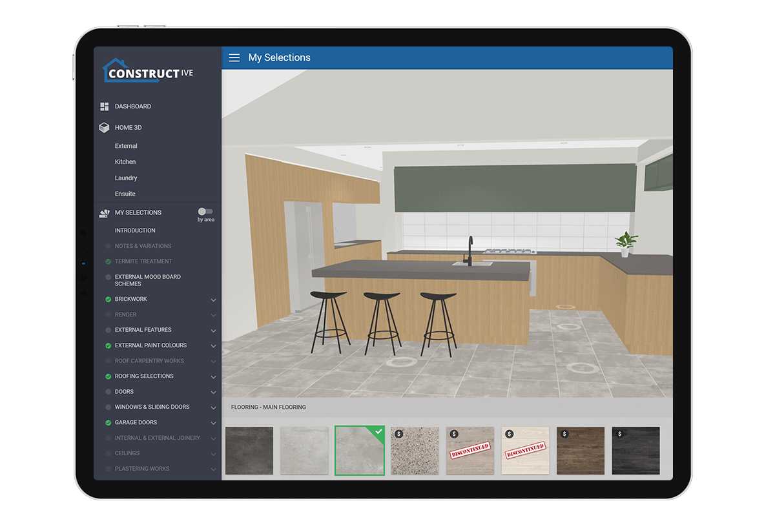Click the My Selections swatches icon

click(x=104, y=212)
